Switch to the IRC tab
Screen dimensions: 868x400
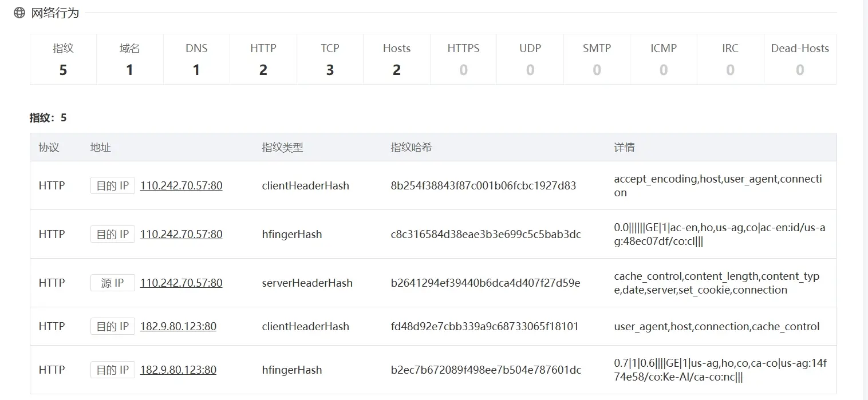point(730,59)
